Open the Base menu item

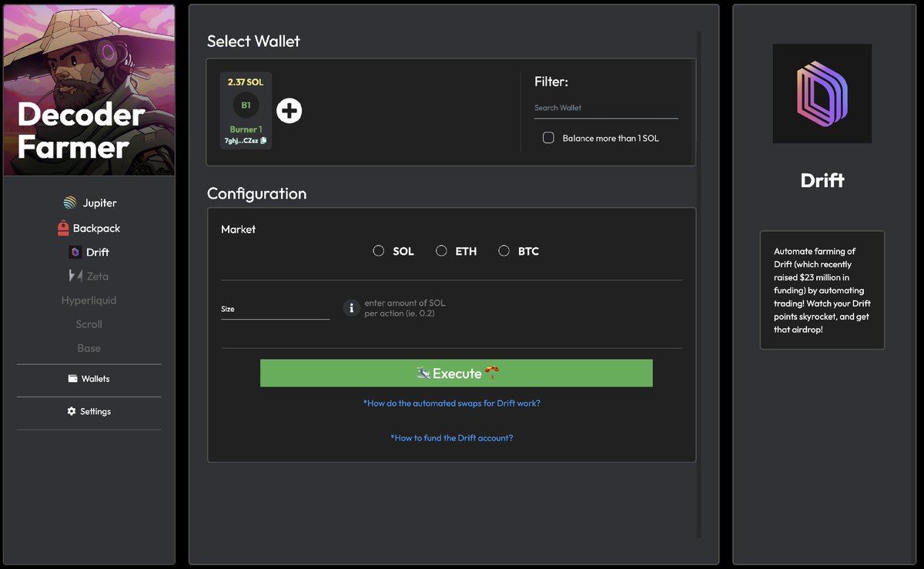(x=89, y=348)
